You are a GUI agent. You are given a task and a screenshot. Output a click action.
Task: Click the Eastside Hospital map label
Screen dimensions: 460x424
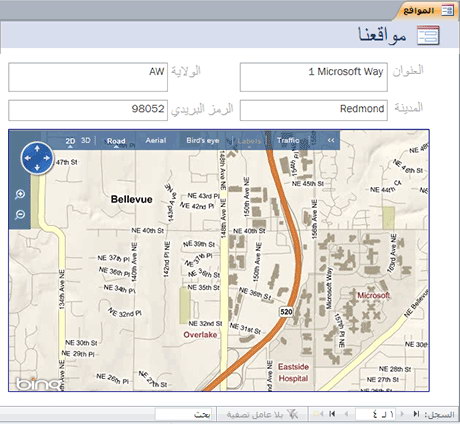[x=293, y=373]
